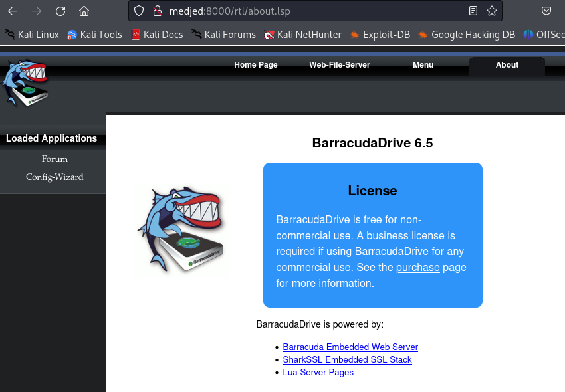Click the BarracudaDrive 6.5 heading
Viewport: 565px width, 392px height.
click(x=372, y=143)
